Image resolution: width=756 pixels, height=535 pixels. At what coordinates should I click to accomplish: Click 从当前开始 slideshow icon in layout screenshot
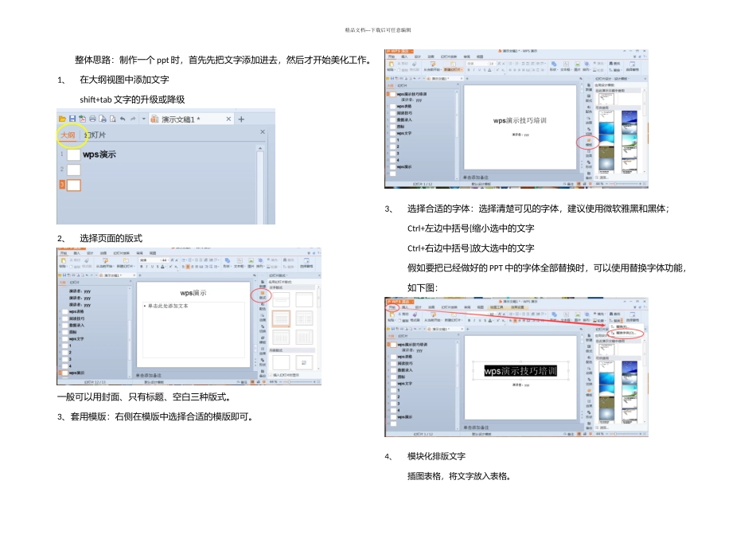(x=104, y=261)
